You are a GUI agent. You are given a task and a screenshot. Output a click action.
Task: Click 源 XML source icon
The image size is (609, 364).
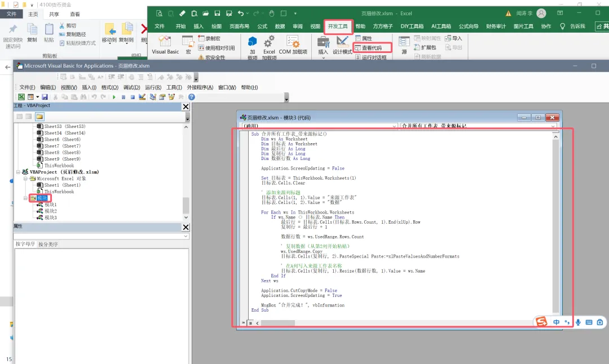(404, 45)
